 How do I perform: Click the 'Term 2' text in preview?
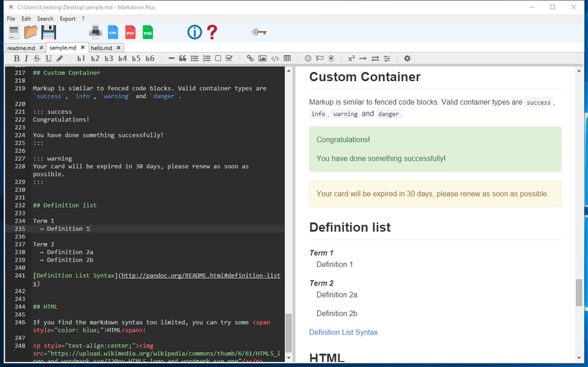pos(321,283)
